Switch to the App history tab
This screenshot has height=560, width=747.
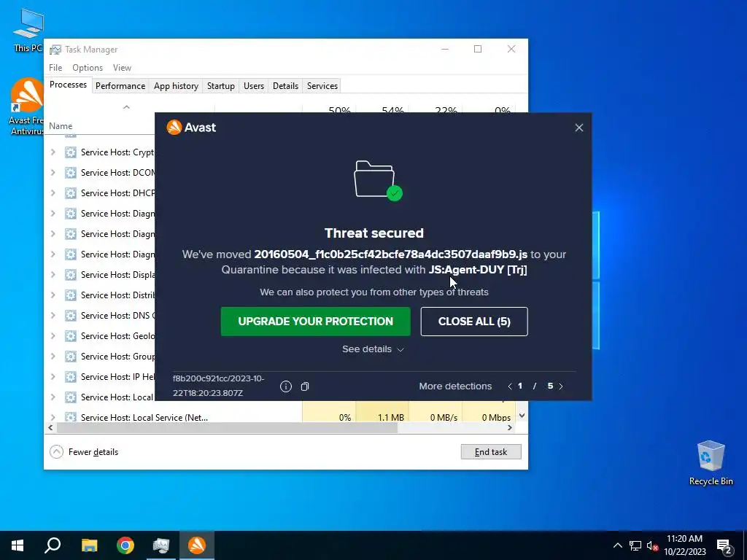[176, 86]
